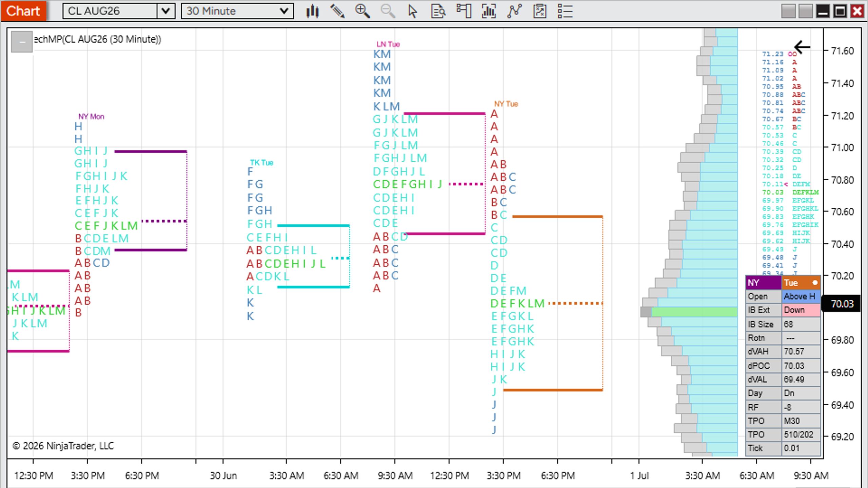
Task: Click the zoom out magnifier icon
Action: pyautogui.click(x=388, y=11)
